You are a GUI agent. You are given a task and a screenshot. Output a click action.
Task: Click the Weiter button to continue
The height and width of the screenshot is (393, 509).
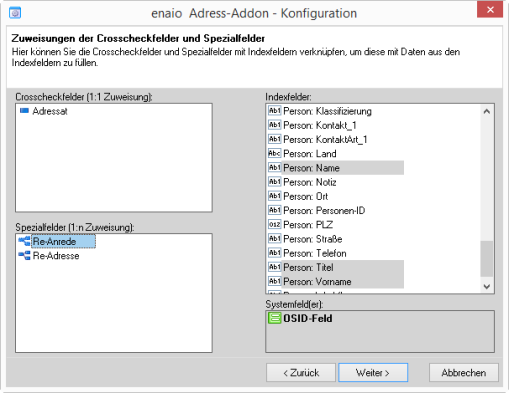pyautogui.click(x=373, y=373)
